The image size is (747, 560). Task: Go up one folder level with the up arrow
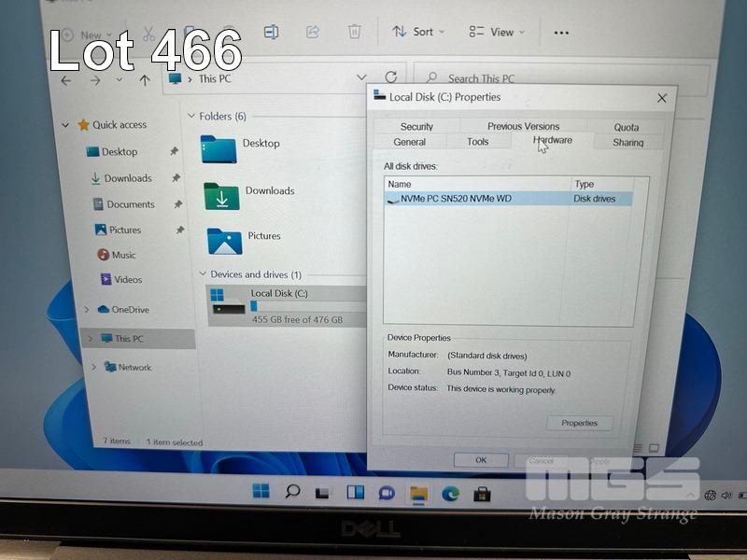(145, 80)
